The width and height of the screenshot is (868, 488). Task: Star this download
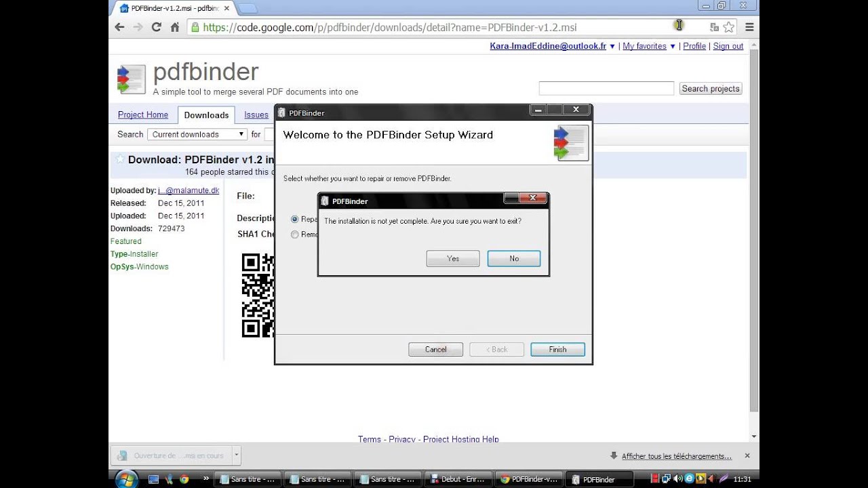(119, 159)
